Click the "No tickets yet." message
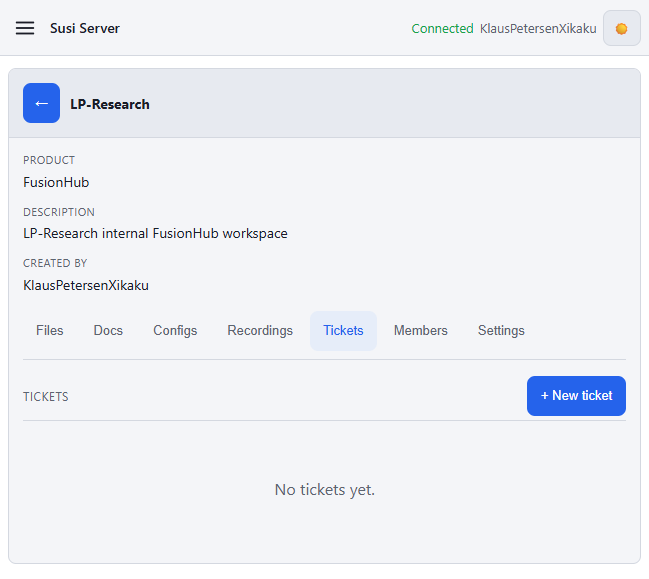 [x=324, y=490]
